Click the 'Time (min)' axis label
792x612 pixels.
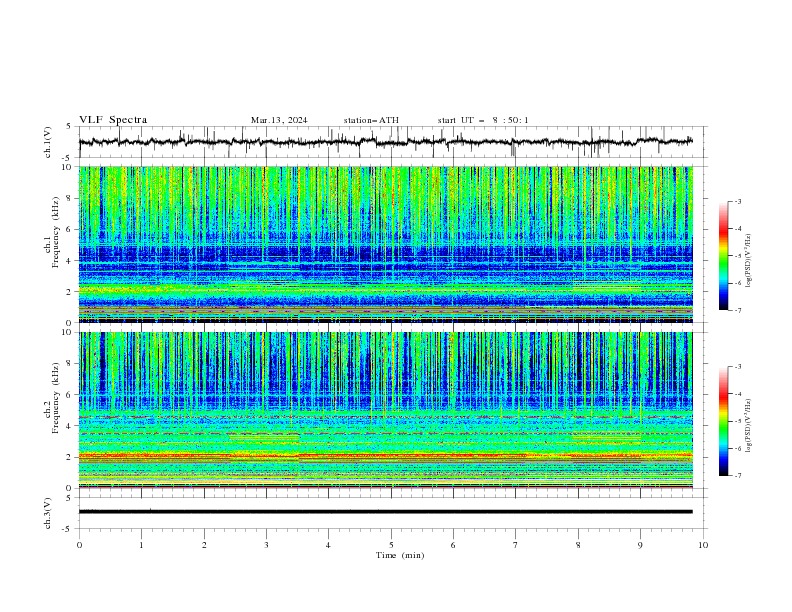click(x=400, y=555)
